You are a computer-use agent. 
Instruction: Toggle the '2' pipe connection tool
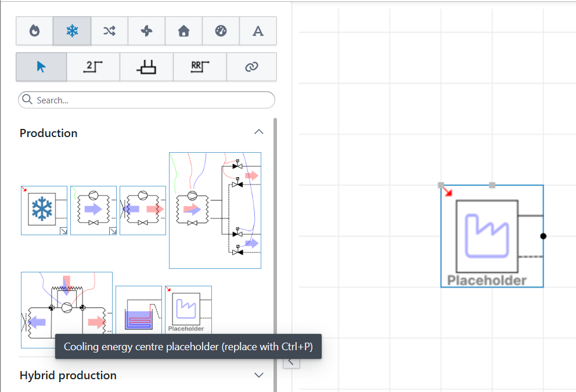[x=93, y=67]
